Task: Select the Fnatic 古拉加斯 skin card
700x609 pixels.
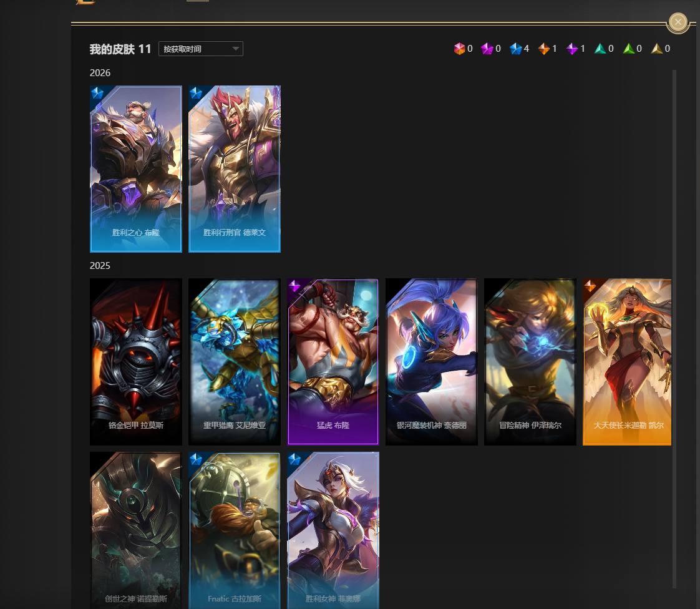Action: [x=235, y=530]
